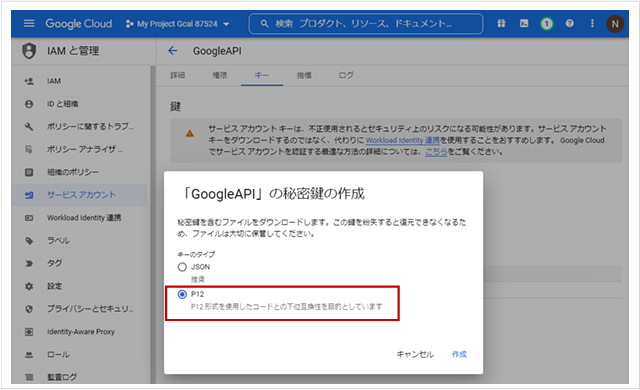Switch to the ログ tab

(346, 75)
